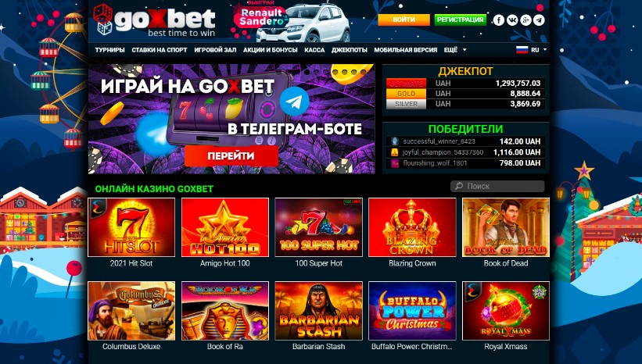Open the VK social icon

[x=512, y=20]
